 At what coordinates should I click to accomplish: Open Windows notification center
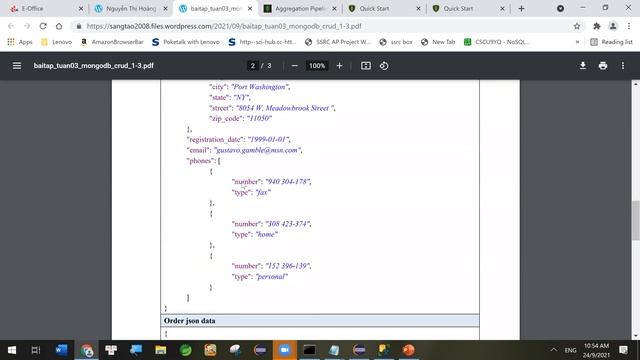pos(623,350)
